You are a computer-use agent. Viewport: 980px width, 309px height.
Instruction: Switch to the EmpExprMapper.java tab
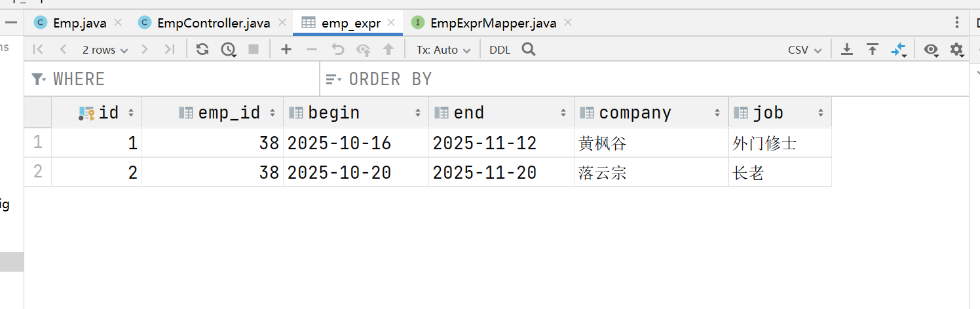click(493, 23)
